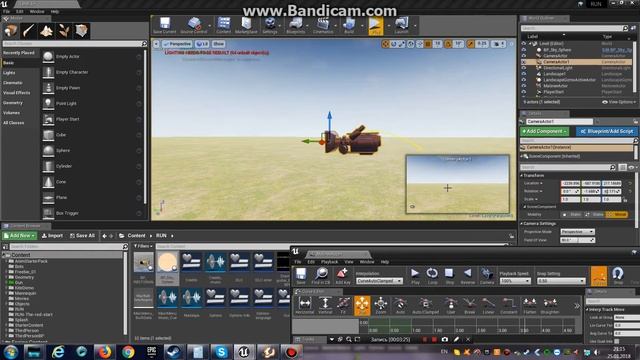
Task: Collapse the Camera Settings section
Action: (x=522, y=224)
